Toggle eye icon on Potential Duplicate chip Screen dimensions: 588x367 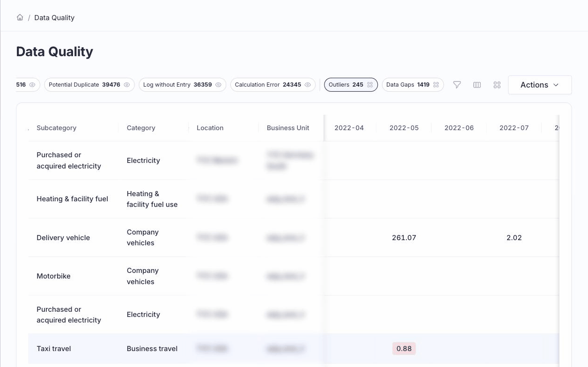click(x=127, y=85)
